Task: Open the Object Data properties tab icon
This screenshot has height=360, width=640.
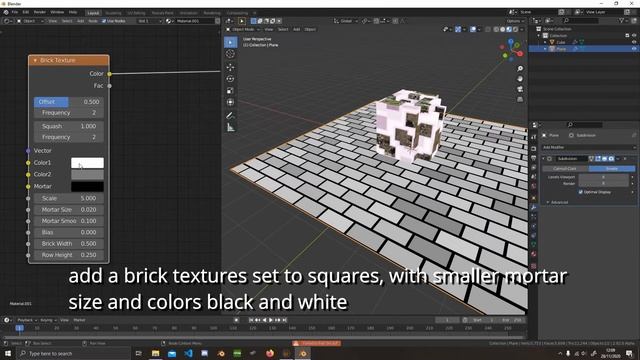Action: coord(533,244)
